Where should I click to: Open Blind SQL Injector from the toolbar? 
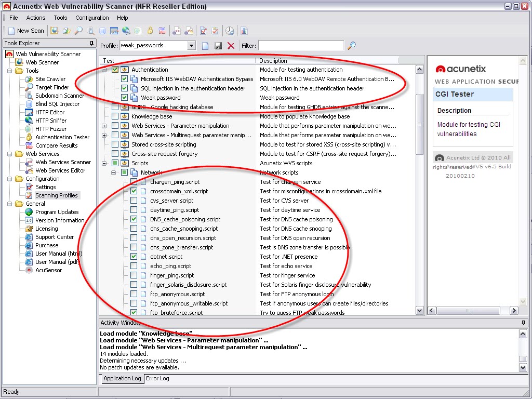102,31
